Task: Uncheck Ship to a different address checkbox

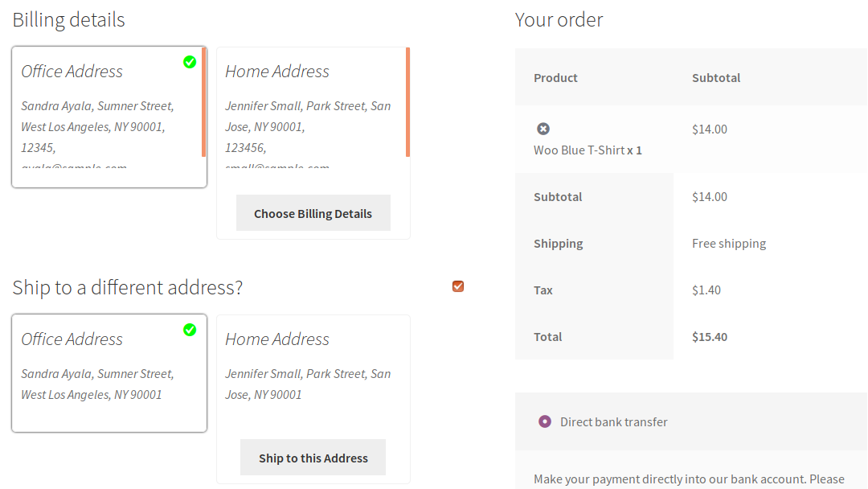Action: point(458,286)
